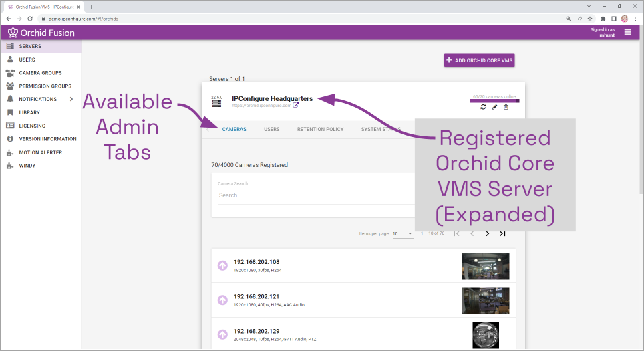Click the Camera Groups camera icon
The width and height of the screenshot is (644, 351).
10,73
